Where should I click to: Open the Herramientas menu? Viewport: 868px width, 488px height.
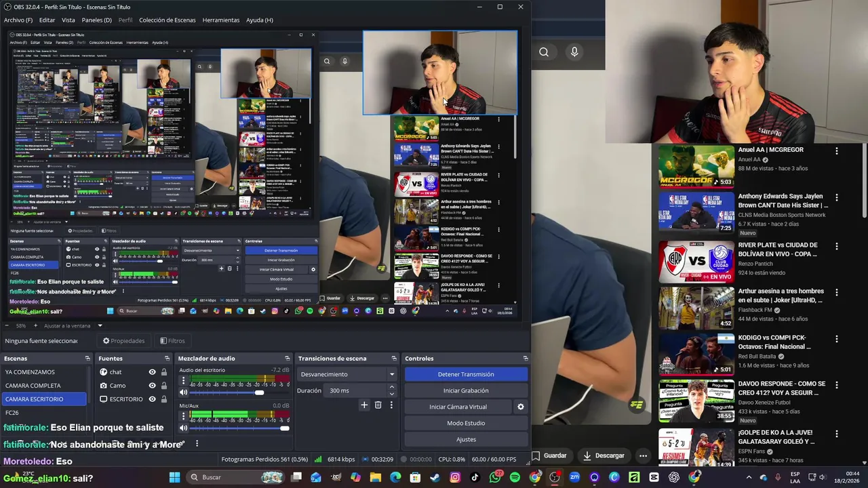click(221, 20)
